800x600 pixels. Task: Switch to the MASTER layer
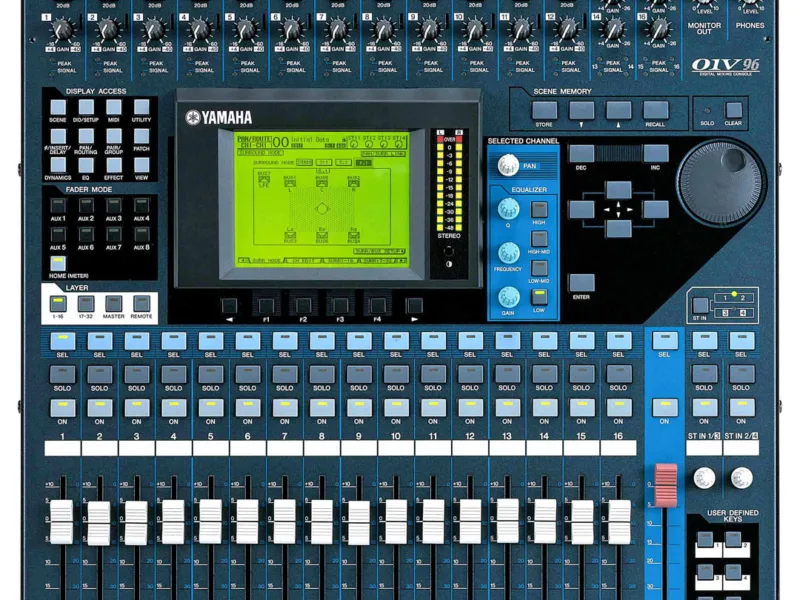113,304
